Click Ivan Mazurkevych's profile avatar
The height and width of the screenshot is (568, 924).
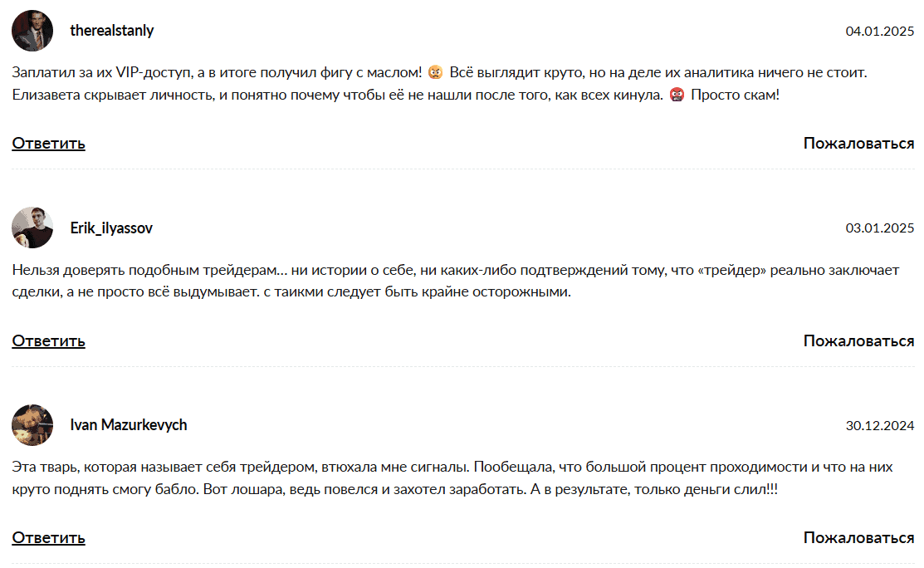32,425
